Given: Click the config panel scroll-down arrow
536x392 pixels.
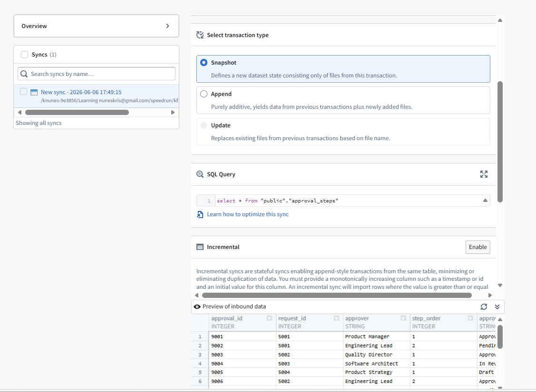Looking at the screenshot, I should (x=500, y=285).
